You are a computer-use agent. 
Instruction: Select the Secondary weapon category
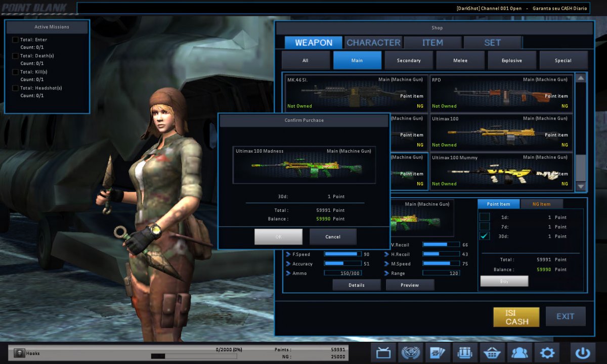pyautogui.click(x=409, y=61)
